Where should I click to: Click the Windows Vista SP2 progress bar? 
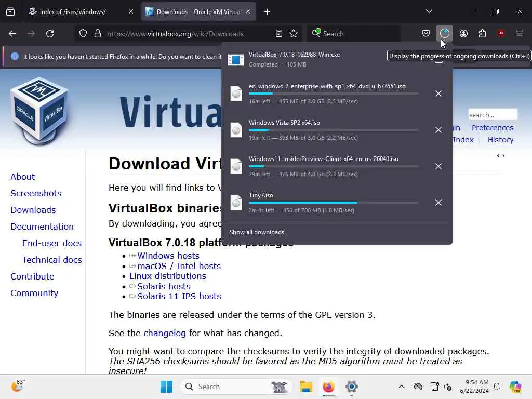click(334, 130)
